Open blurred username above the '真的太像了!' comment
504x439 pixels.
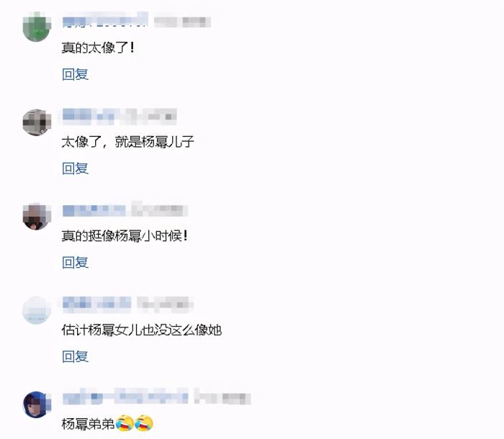pyautogui.click(x=105, y=20)
